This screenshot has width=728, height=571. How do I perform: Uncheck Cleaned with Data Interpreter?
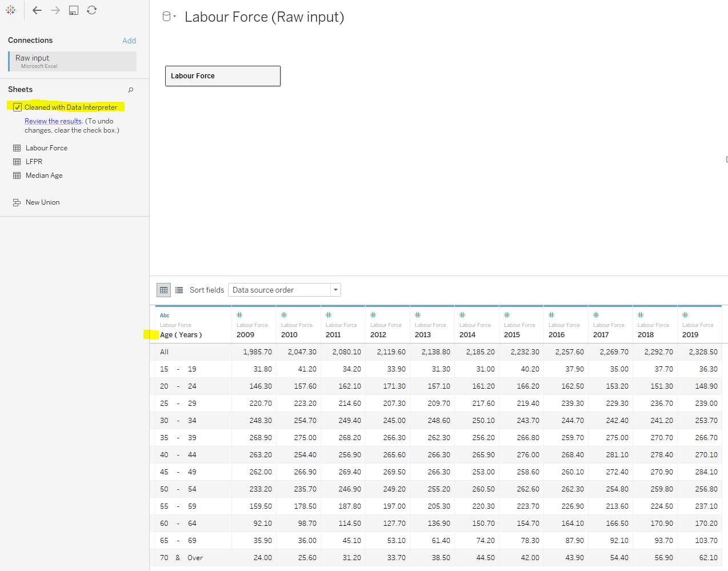coord(17,107)
